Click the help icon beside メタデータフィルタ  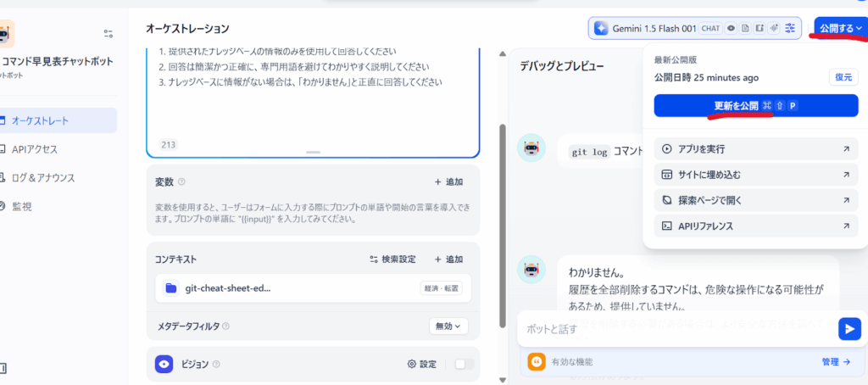click(x=225, y=326)
